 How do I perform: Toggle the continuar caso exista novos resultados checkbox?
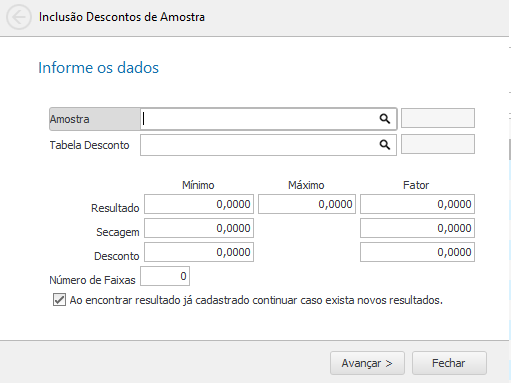(x=59, y=300)
